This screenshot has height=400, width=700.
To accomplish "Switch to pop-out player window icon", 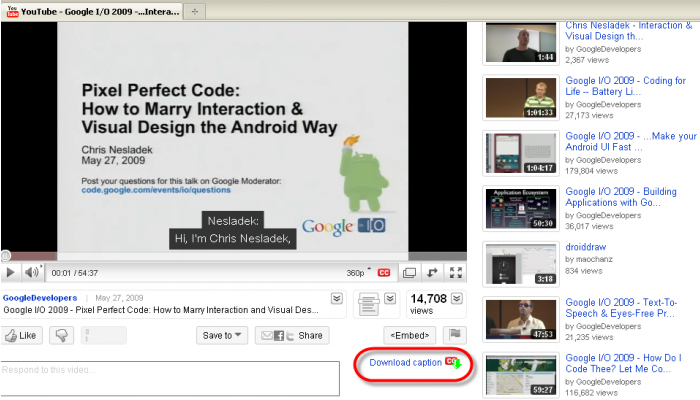I will pyautogui.click(x=409, y=273).
